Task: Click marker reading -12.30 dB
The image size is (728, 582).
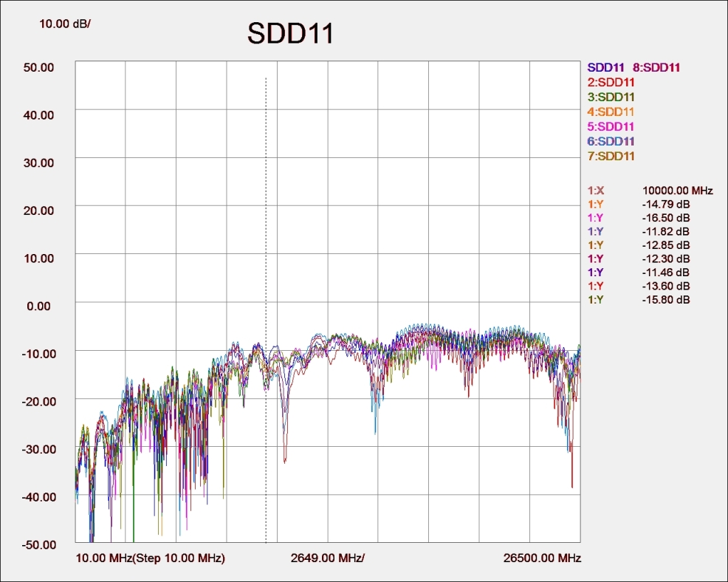Action: (666, 259)
